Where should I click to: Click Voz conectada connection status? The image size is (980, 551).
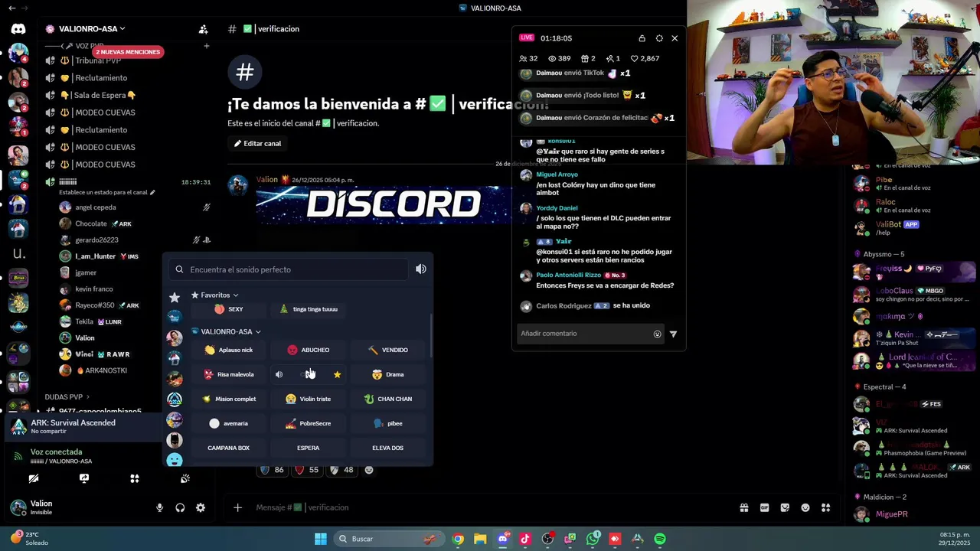point(57,452)
